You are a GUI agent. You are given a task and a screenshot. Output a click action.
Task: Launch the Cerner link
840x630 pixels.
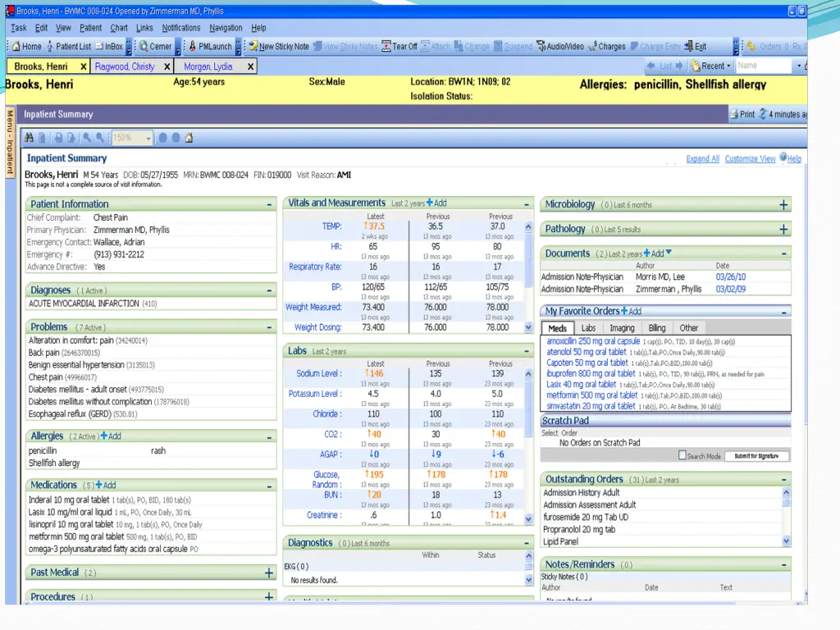click(x=155, y=47)
